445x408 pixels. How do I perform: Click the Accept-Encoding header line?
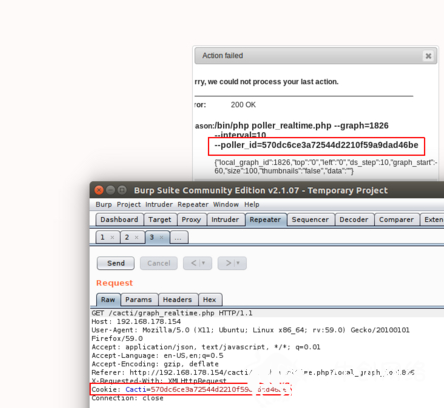coord(155,364)
